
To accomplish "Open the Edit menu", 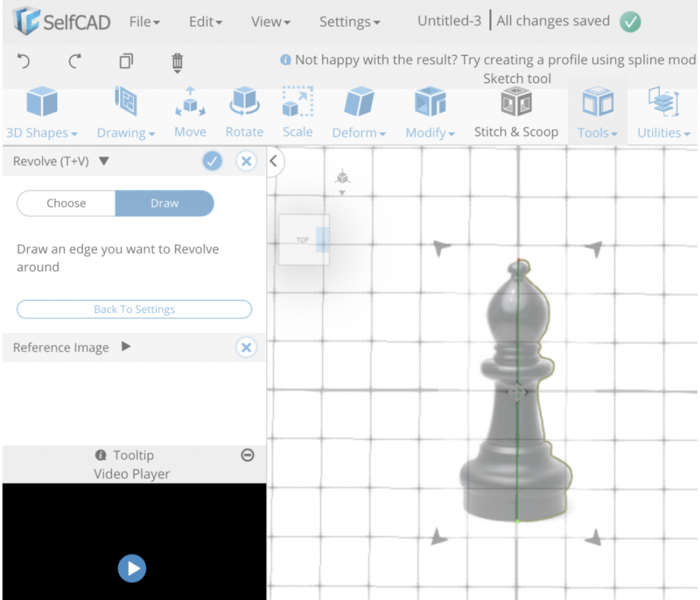I will (205, 21).
